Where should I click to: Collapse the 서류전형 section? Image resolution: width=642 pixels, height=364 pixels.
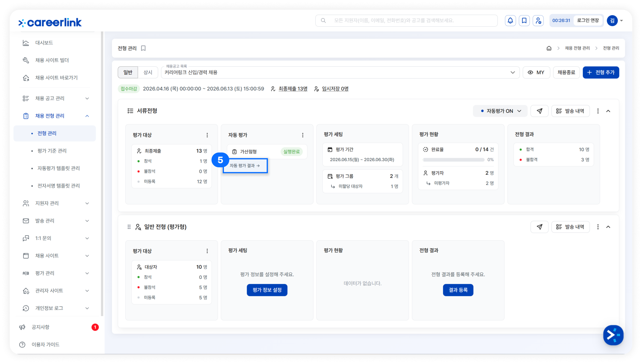point(608,111)
